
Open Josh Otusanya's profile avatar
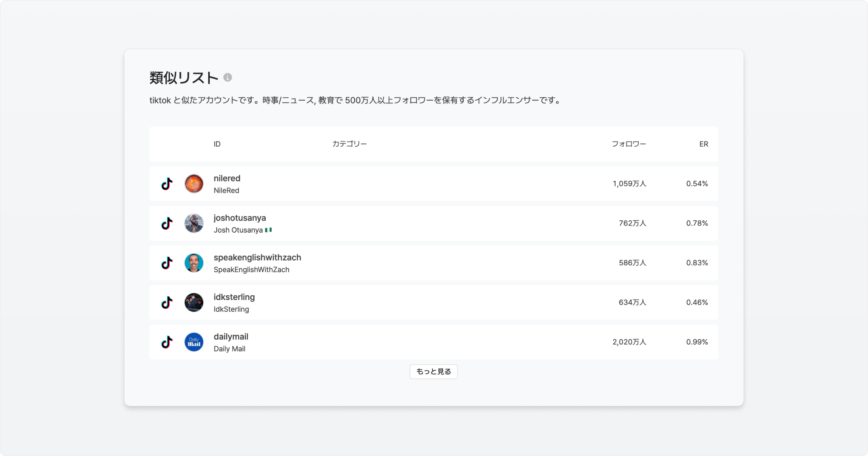pos(194,223)
